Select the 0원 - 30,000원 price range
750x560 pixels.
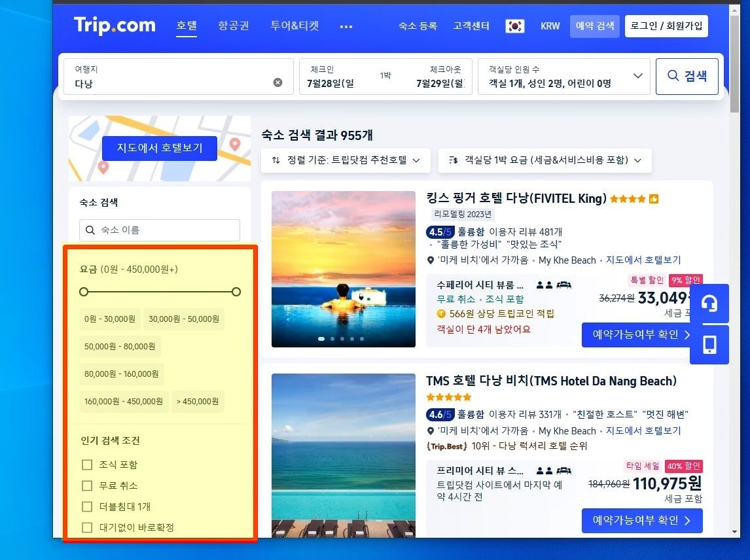point(110,319)
